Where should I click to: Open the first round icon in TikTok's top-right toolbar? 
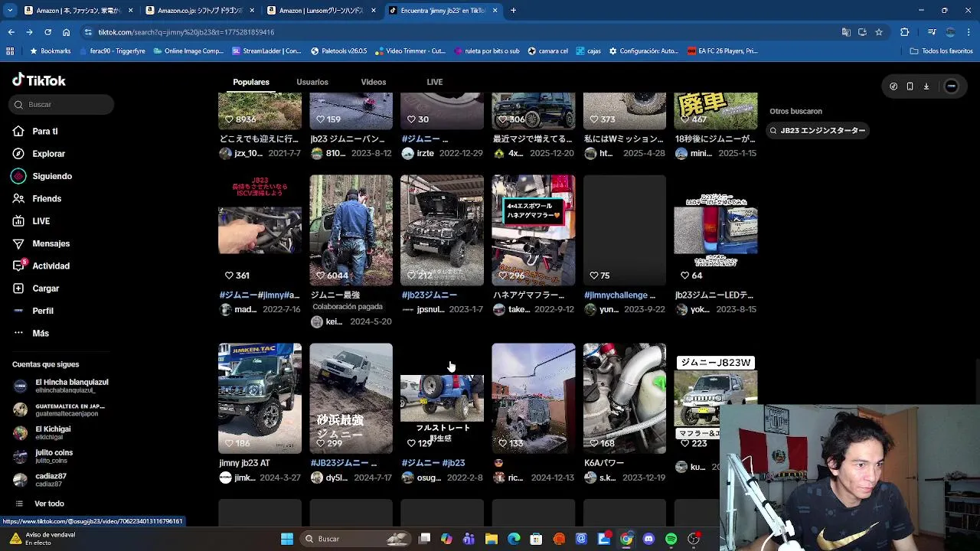893,86
